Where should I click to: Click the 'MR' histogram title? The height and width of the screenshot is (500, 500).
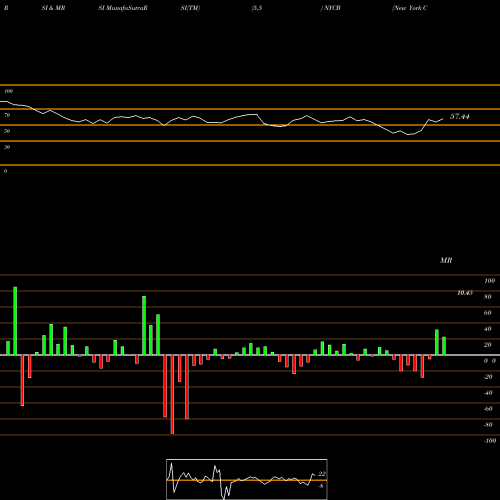pyautogui.click(x=446, y=260)
